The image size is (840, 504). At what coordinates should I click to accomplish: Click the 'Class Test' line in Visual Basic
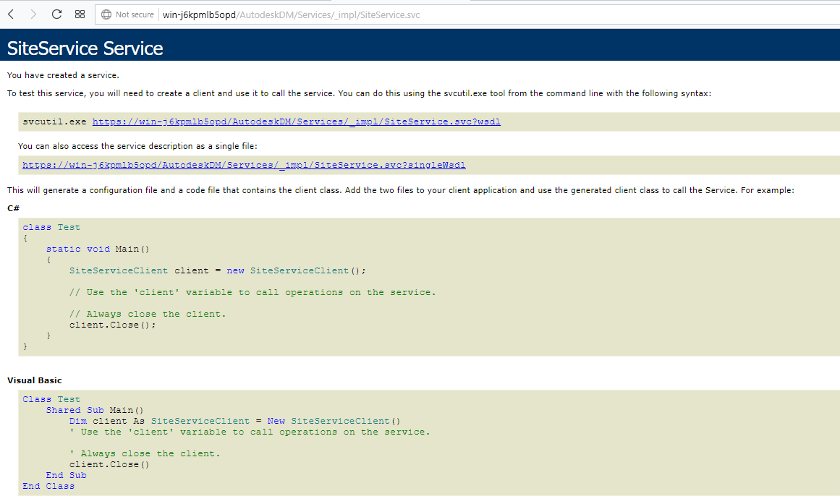click(51, 399)
